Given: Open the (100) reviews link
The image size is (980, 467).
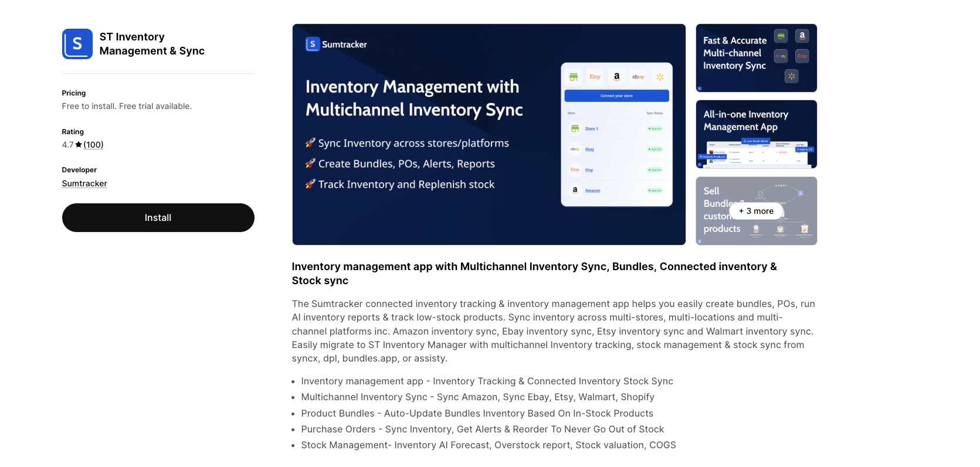Looking at the screenshot, I should pyautogui.click(x=93, y=145).
